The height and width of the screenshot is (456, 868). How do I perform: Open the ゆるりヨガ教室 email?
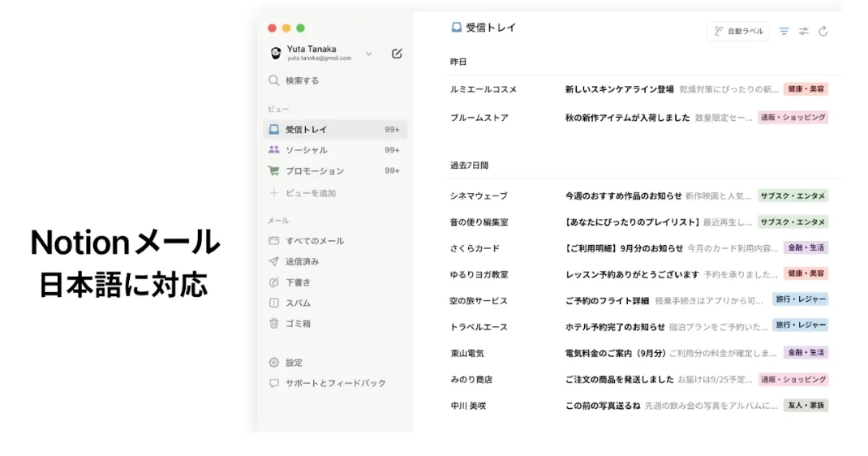click(639, 274)
